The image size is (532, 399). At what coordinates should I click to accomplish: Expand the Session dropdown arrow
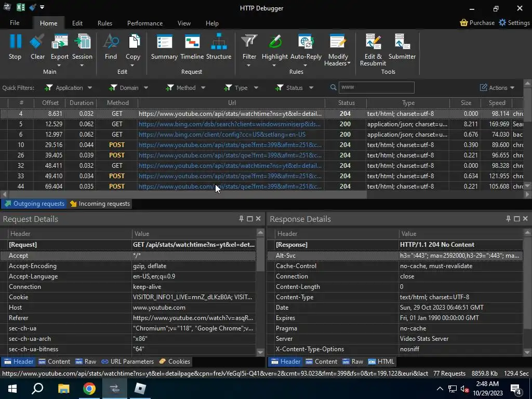point(82,65)
